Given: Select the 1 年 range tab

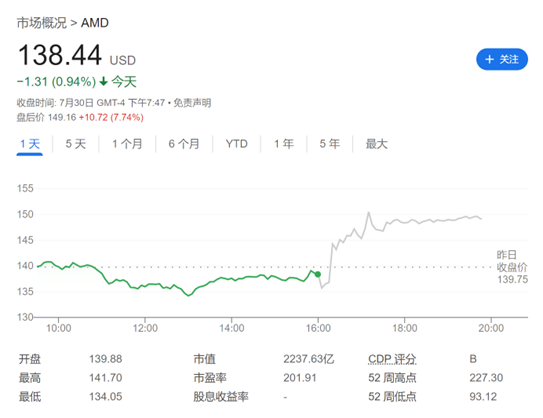Looking at the screenshot, I should point(284,144).
